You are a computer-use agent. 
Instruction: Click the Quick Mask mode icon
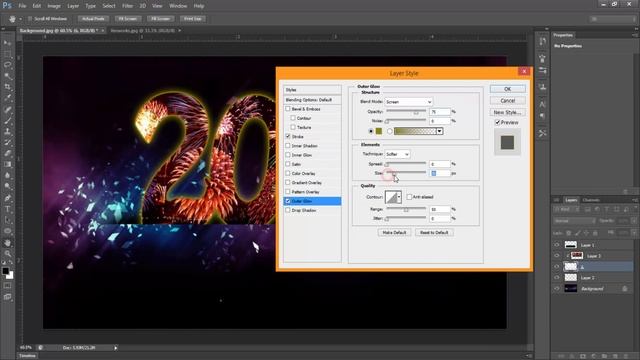7,286
